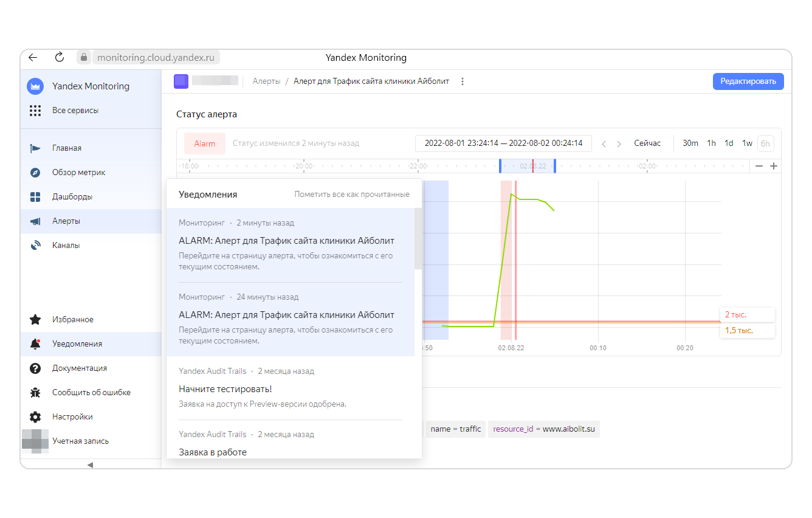Click the bug icon for reporting errors
The height and width of the screenshot is (518, 812).
click(35, 393)
